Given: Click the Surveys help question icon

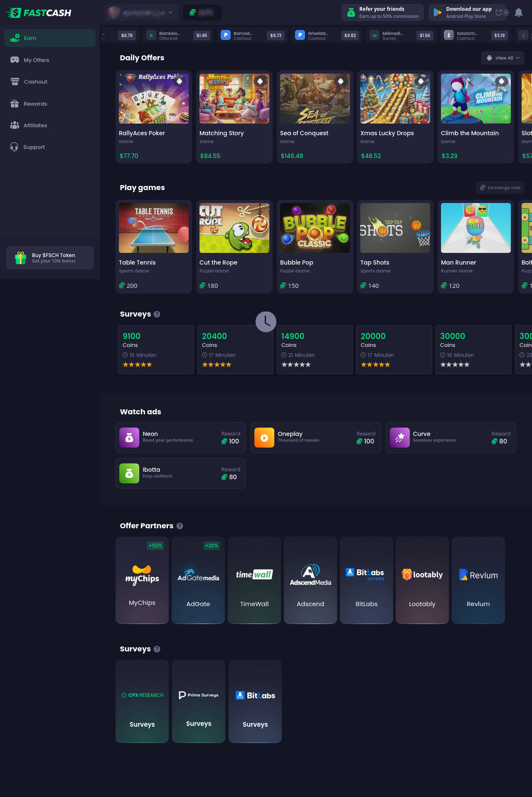Looking at the screenshot, I should click(157, 314).
